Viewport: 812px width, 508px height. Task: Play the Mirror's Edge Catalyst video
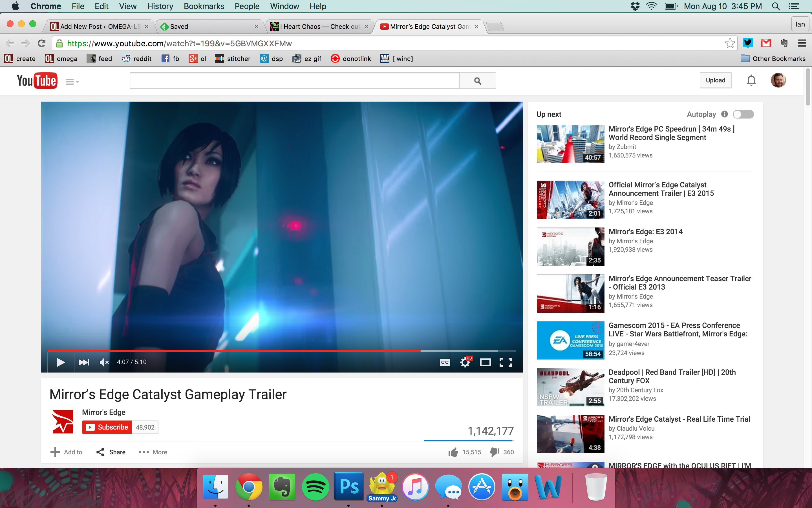61,362
